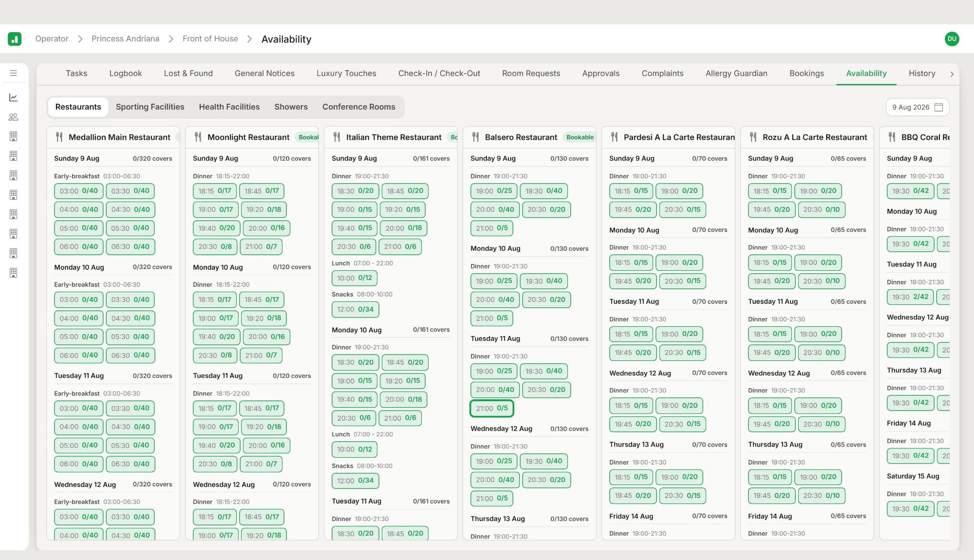Click fork-knife icon of Moonlight Restaurant
Viewport: 974px width, 560px height.
[x=198, y=137]
